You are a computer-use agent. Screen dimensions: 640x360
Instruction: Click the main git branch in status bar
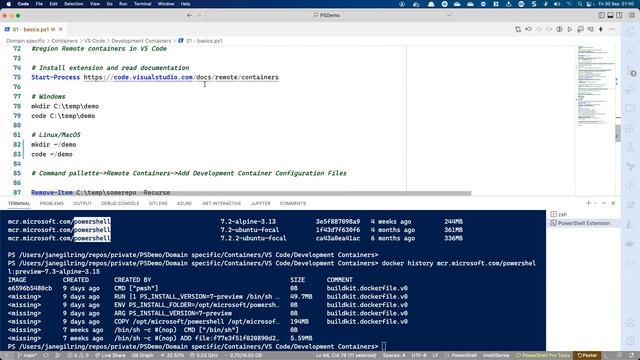tap(27, 356)
